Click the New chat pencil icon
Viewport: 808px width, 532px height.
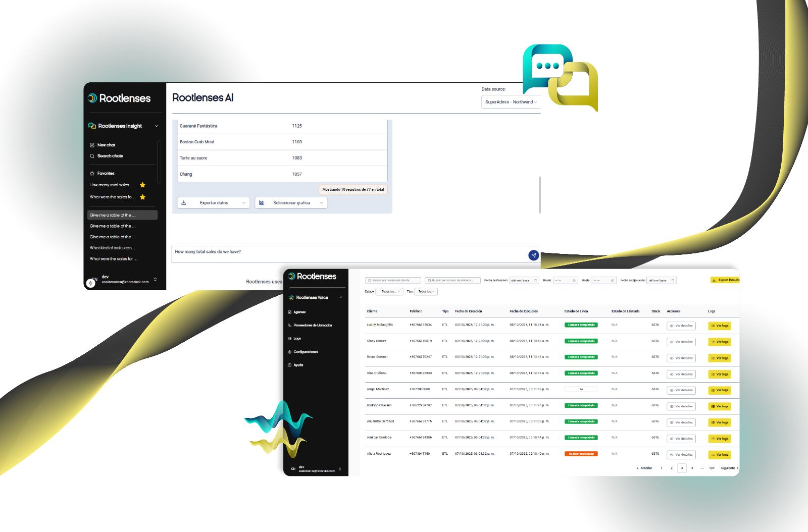pos(92,145)
